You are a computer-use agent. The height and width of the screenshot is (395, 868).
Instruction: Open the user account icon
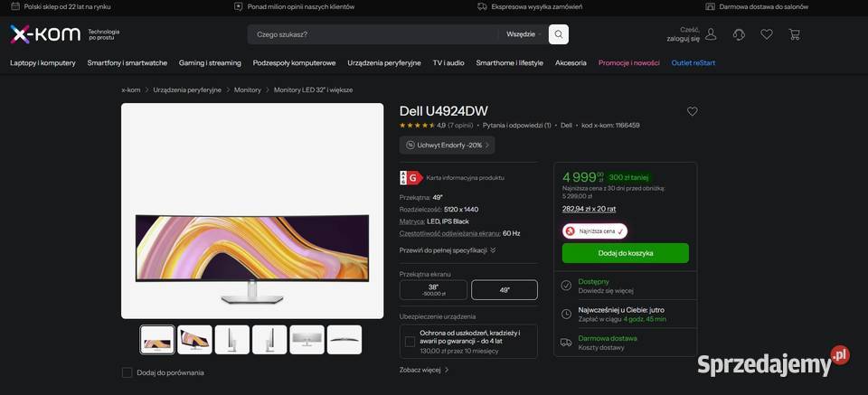(711, 34)
